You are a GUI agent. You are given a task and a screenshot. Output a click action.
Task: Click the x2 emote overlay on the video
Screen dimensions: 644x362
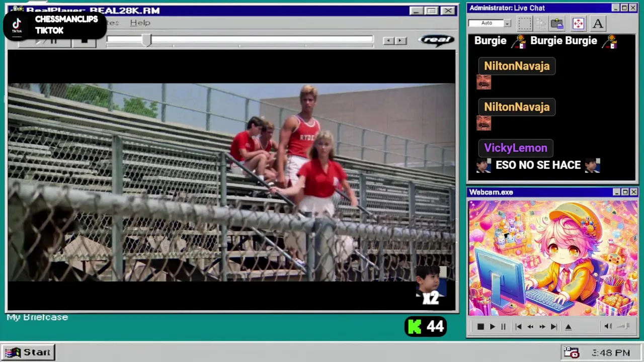[431, 287]
